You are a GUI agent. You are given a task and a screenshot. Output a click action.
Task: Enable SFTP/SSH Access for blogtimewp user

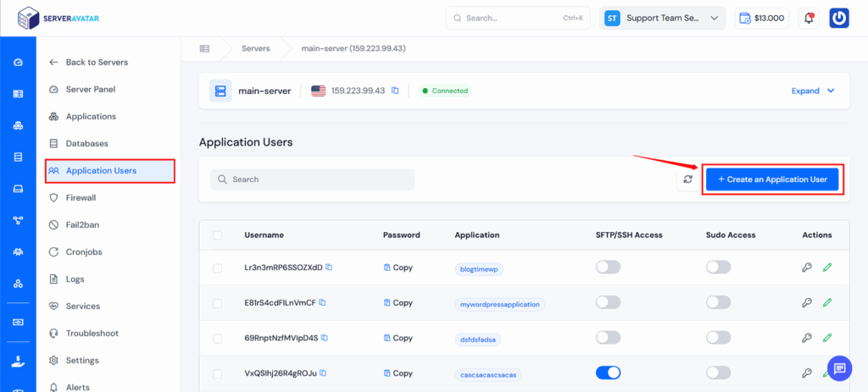(608, 268)
